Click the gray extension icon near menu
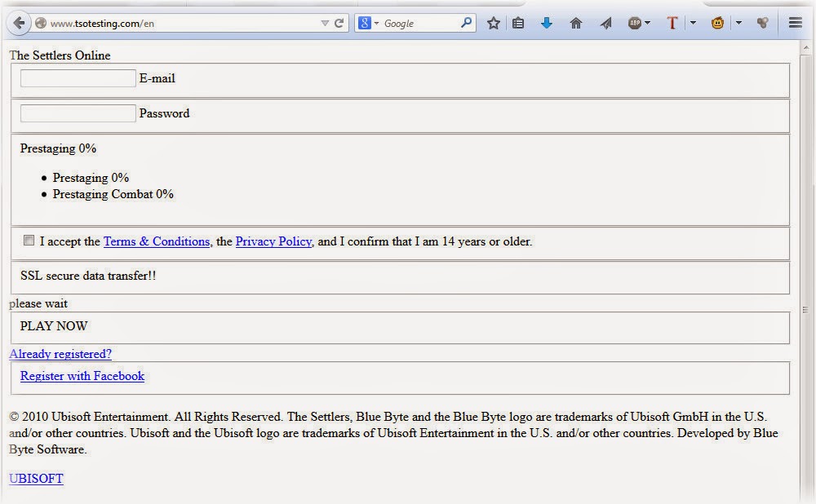 [762, 23]
